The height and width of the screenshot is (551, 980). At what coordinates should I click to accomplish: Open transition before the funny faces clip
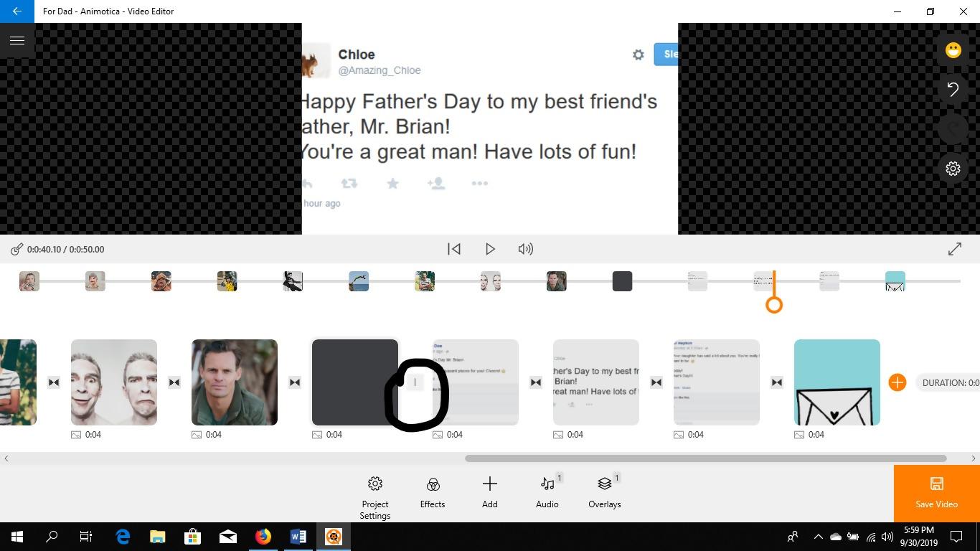(x=54, y=382)
